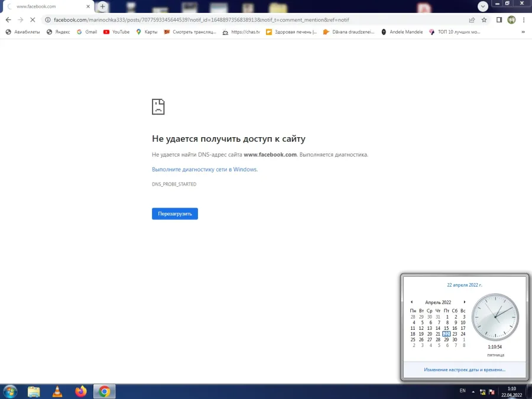Viewport: 532px width, 399px height.
Task: Open the Chrome three-dot menu
Action: [524, 20]
